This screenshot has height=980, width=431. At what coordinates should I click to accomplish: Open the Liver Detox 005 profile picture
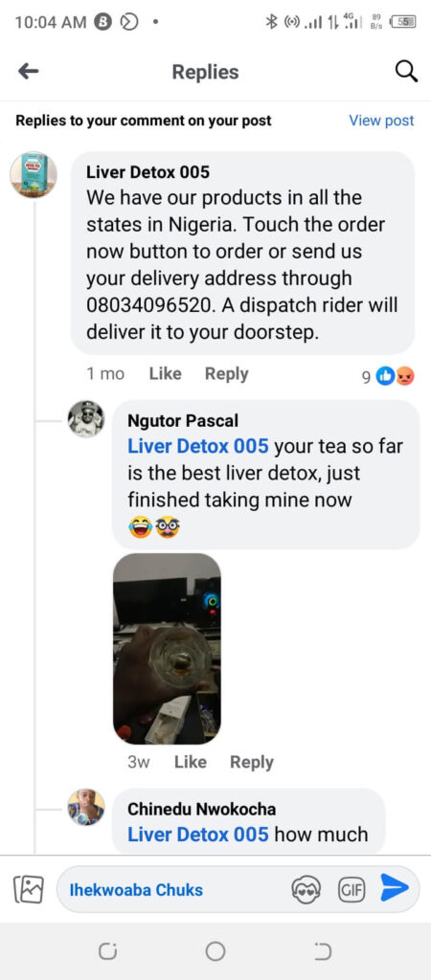point(34,174)
